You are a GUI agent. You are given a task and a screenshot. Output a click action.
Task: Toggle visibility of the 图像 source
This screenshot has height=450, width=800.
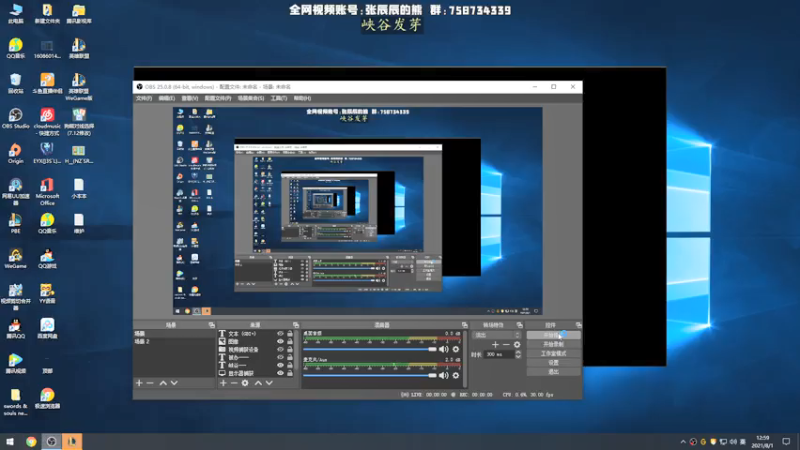[280, 341]
